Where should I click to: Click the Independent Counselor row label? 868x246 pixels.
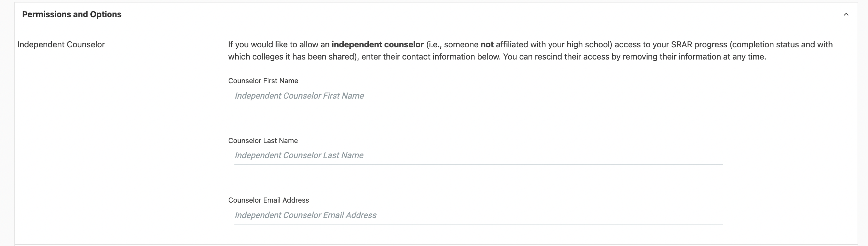[61, 44]
